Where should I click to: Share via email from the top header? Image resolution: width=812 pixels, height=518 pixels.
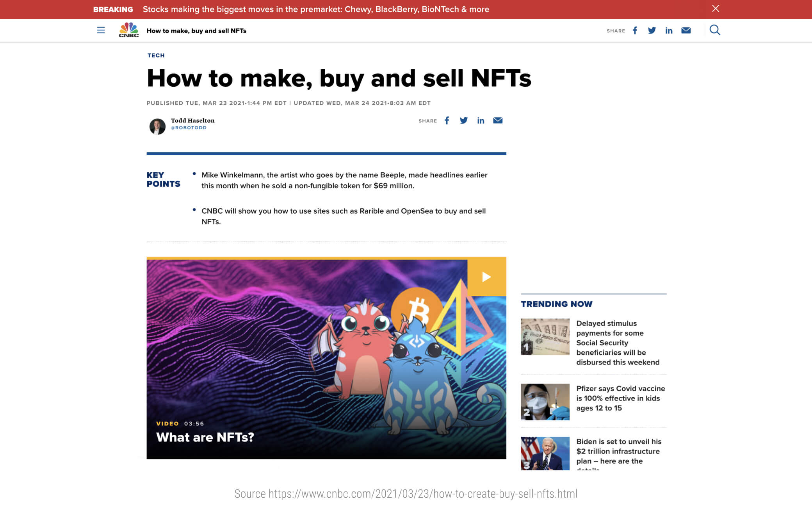coord(686,30)
